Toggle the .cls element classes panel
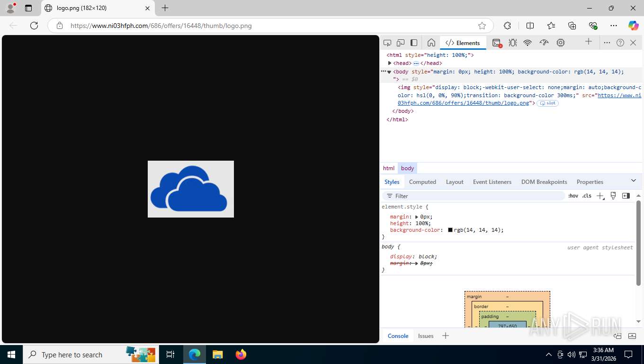Screen dimensions: 644x364 [587, 196]
